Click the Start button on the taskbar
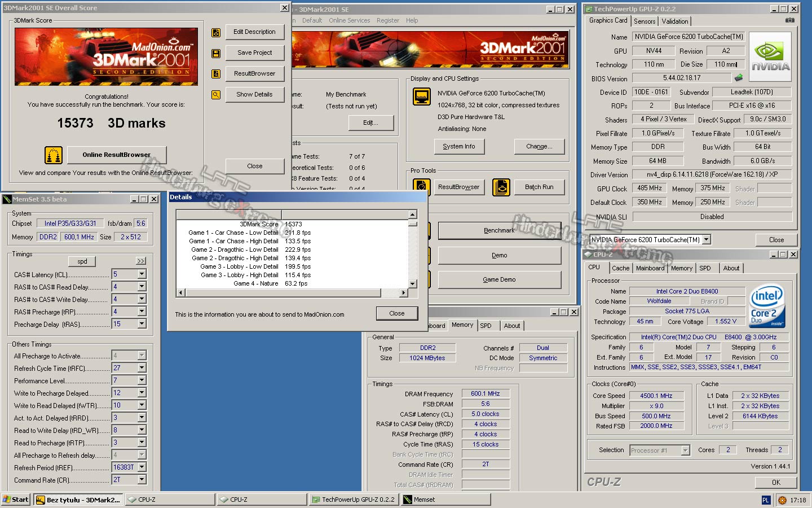Screen dimensions: 812x508 coord(16,500)
